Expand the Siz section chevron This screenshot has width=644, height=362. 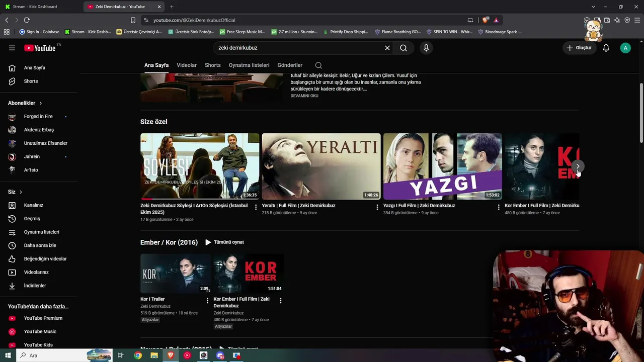21,192
